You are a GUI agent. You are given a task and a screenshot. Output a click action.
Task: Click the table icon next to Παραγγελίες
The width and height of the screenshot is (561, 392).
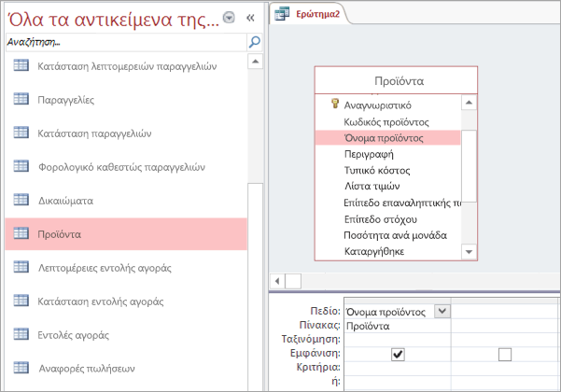21,99
